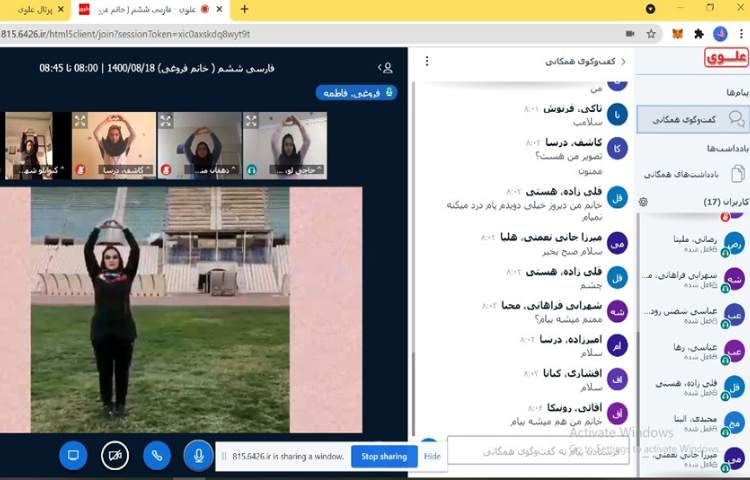Click the screen share monitor button

(x=72, y=455)
